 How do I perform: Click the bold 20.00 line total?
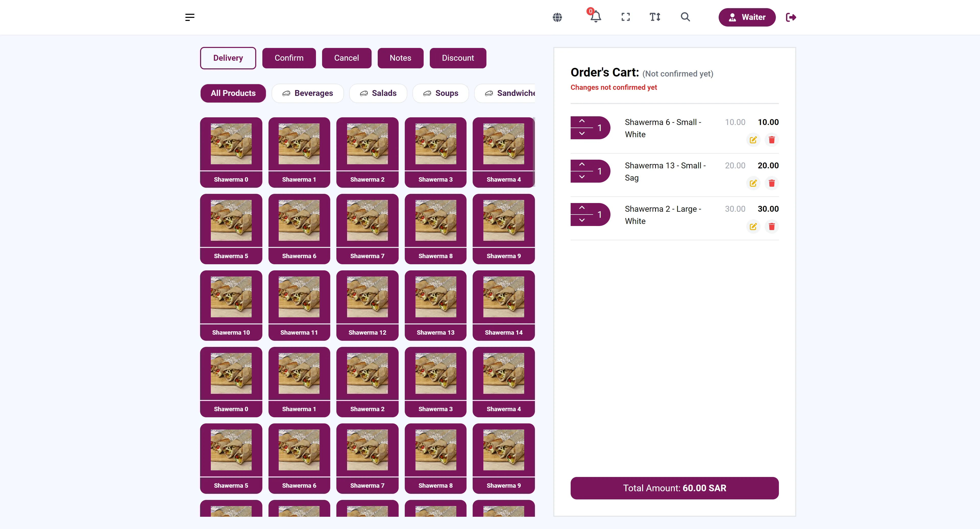[x=768, y=166]
